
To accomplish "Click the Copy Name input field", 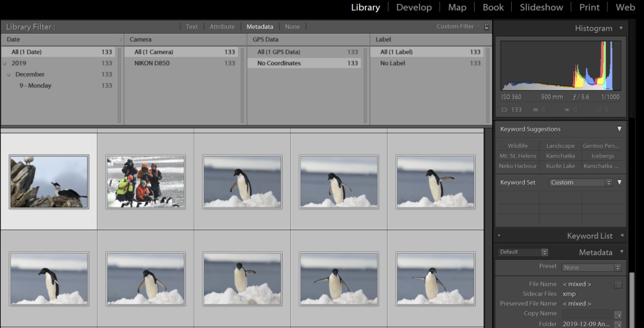I will coord(587,314).
